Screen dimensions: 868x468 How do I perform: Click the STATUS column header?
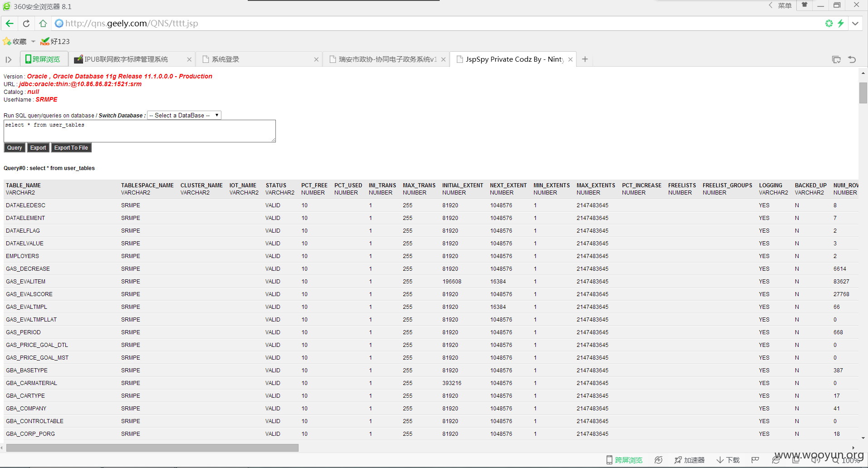point(276,185)
